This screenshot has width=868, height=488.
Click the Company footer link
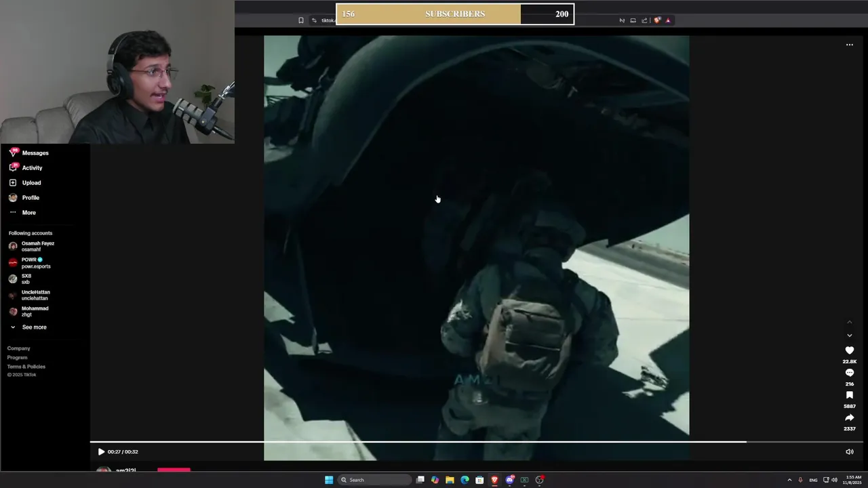19,348
